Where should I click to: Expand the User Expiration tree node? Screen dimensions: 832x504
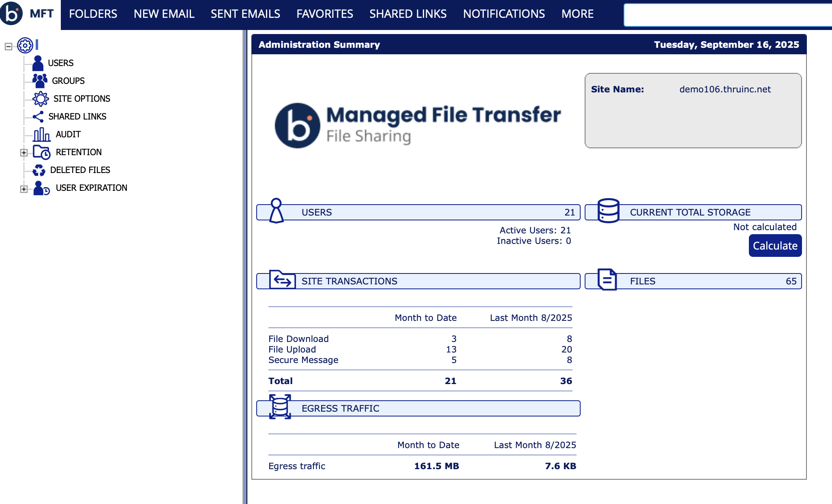(24, 189)
